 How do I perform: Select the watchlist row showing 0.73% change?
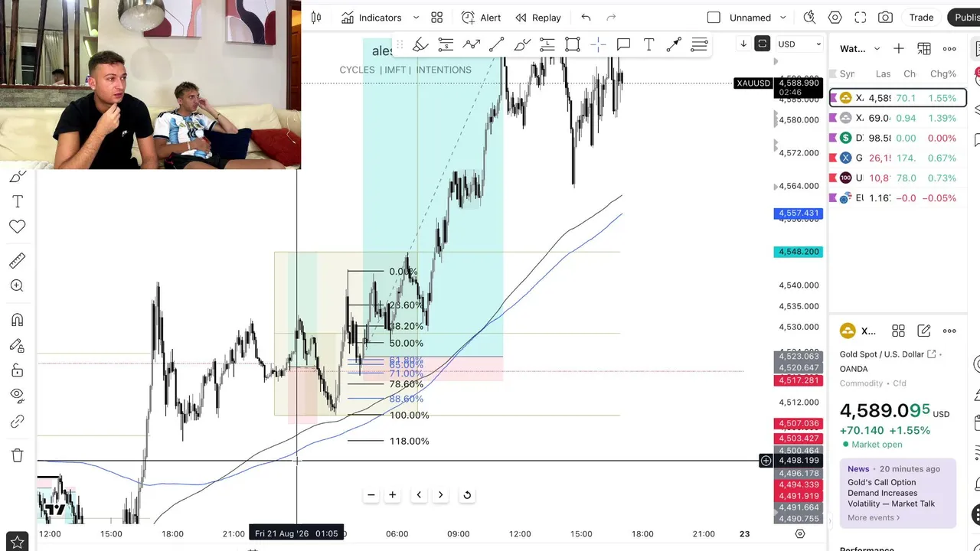pyautogui.click(x=898, y=178)
